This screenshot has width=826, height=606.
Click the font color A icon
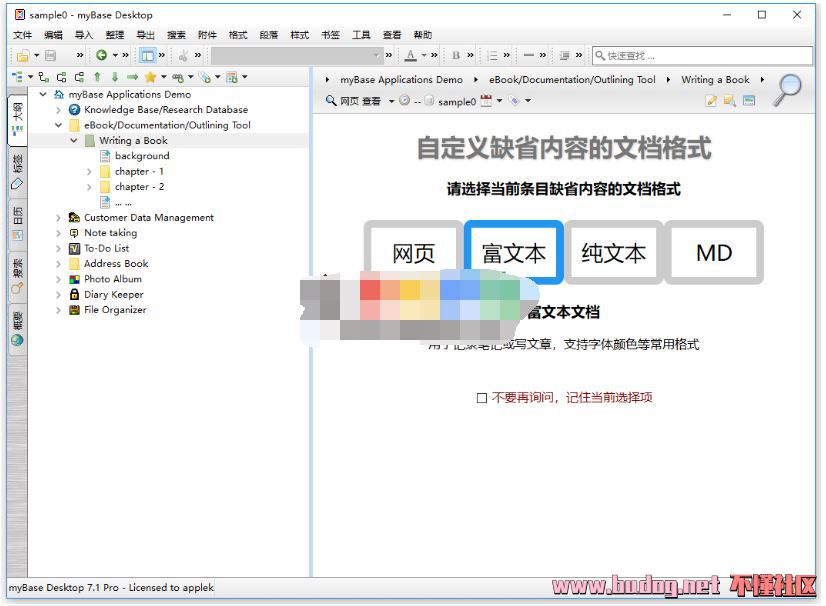[411, 55]
